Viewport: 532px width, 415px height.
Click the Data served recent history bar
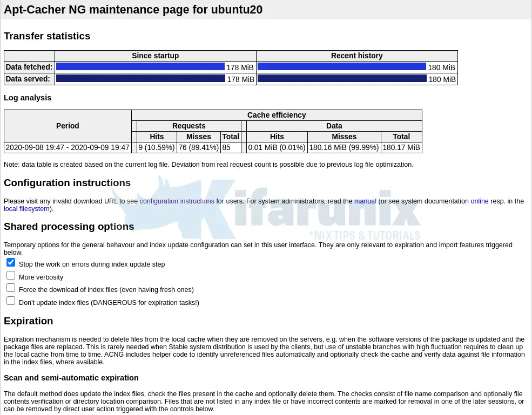pyautogui.click(x=342, y=77)
